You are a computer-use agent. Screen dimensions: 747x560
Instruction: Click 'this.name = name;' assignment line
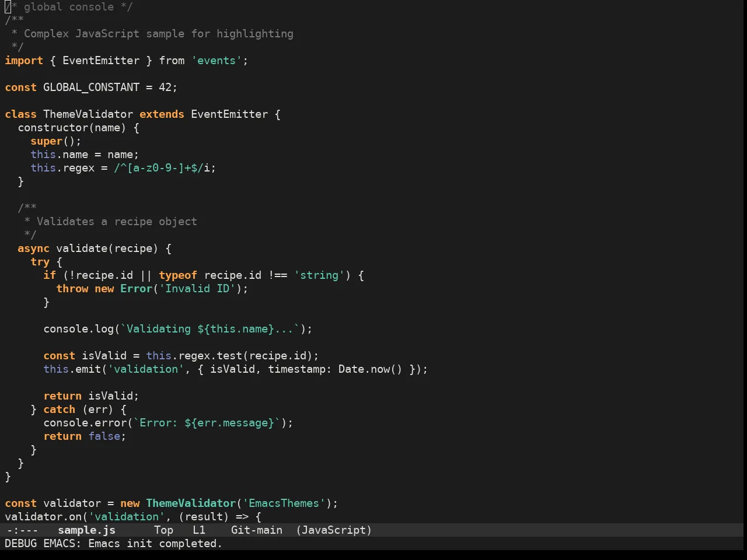(85, 155)
